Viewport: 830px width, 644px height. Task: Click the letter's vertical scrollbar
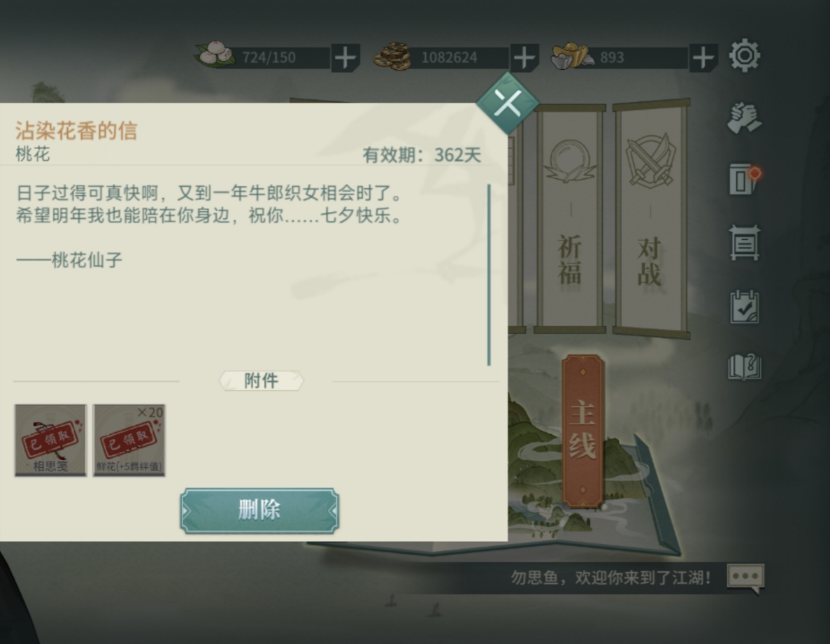tap(489, 275)
